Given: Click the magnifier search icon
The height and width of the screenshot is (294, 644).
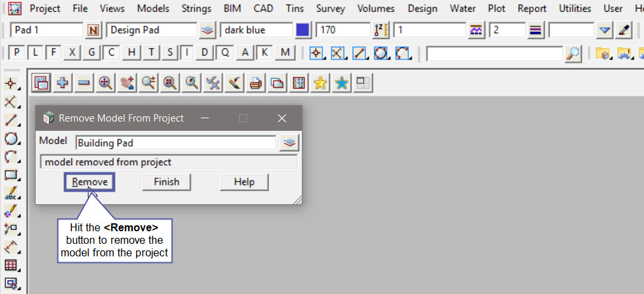Looking at the screenshot, I should click(573, 53).
